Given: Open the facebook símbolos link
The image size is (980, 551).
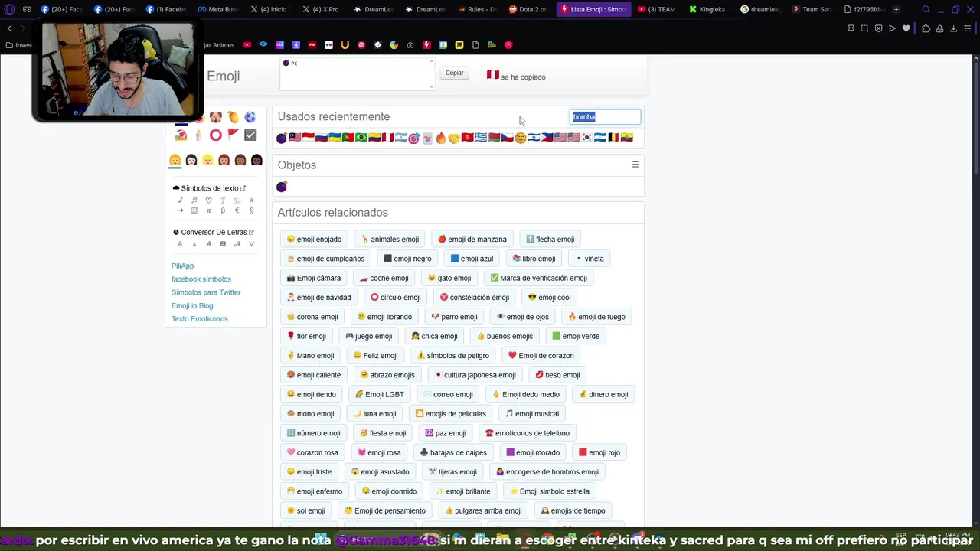Looking at the screenshot, I should [201, 279].
